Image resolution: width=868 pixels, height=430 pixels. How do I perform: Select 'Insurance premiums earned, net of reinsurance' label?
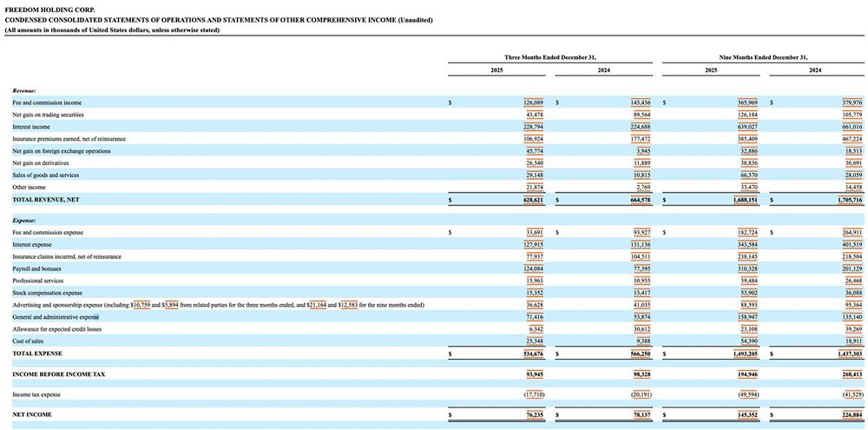click(x=69, y=139)
